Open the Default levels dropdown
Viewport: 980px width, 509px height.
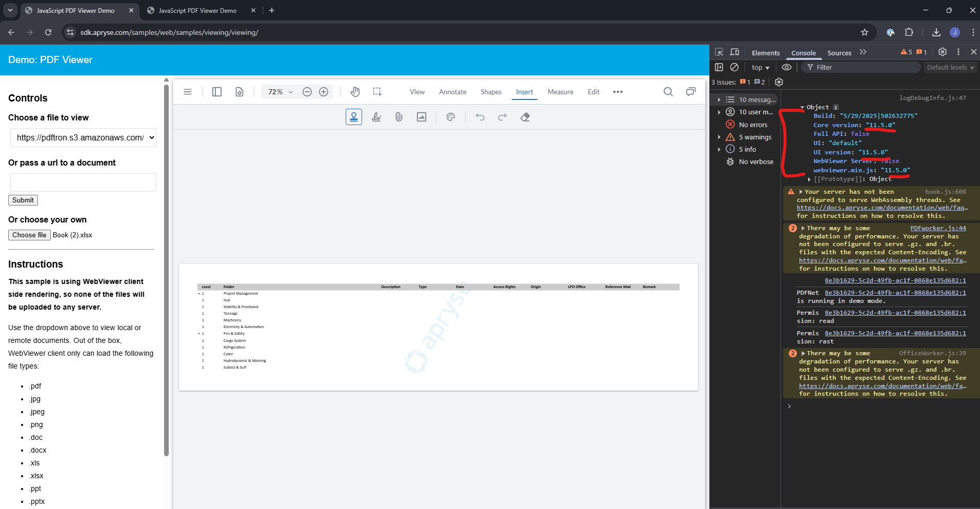click(950, 67)
